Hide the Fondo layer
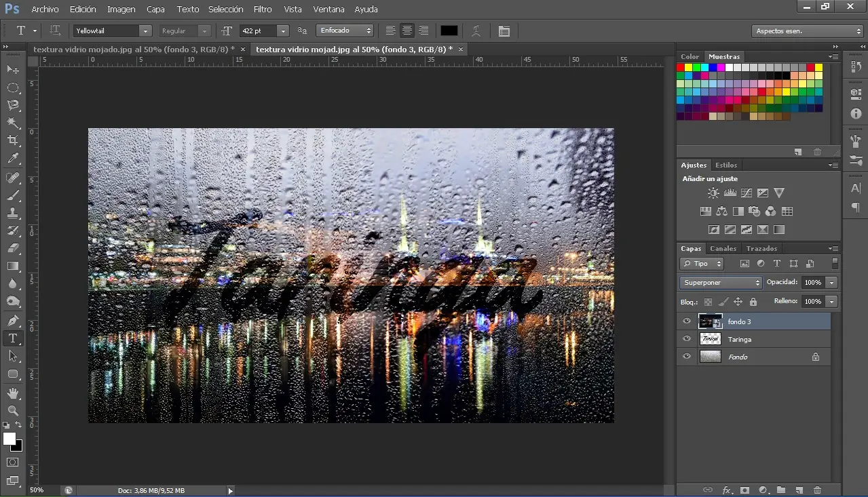The height and width of the screenshot is (497, 868). [687, 357]
